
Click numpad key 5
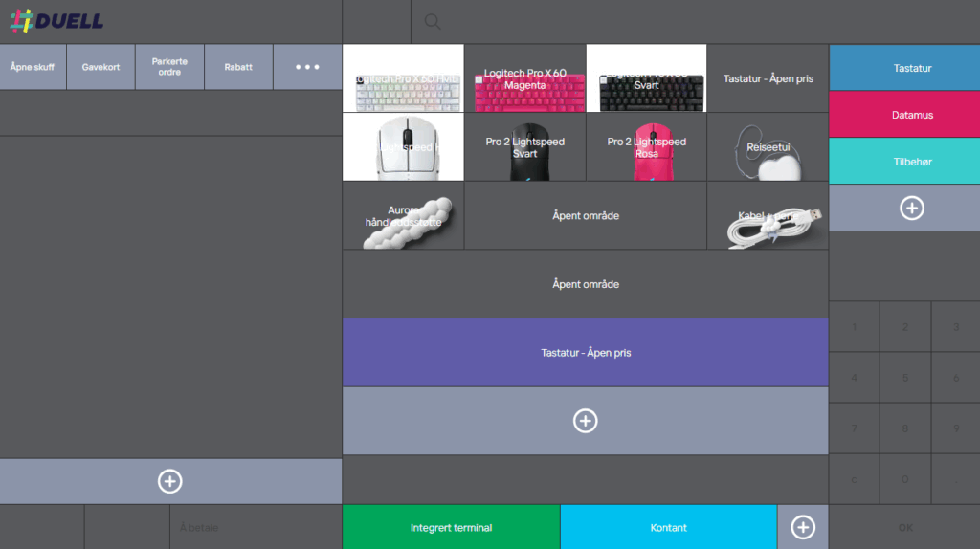[905, 377]
